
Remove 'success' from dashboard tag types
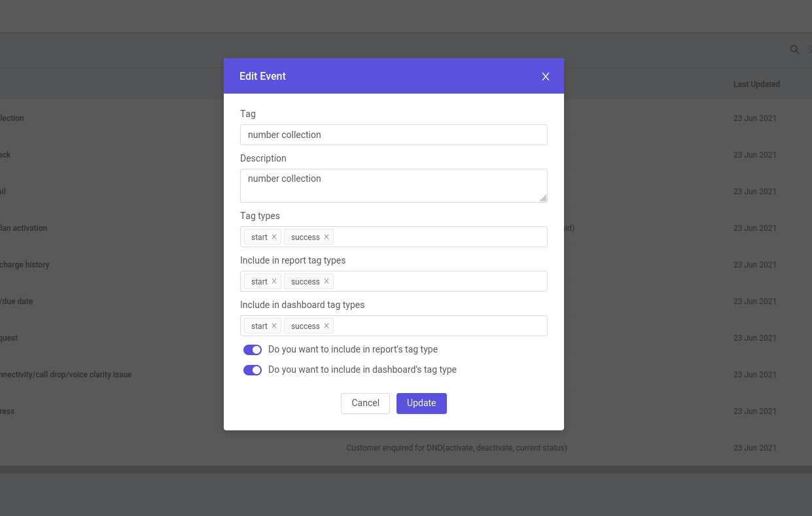327,326
